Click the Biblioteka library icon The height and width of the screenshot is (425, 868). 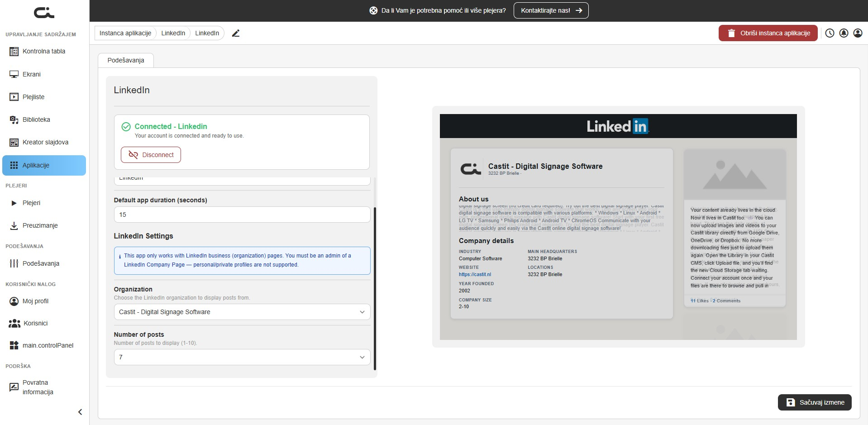(14, 119)
